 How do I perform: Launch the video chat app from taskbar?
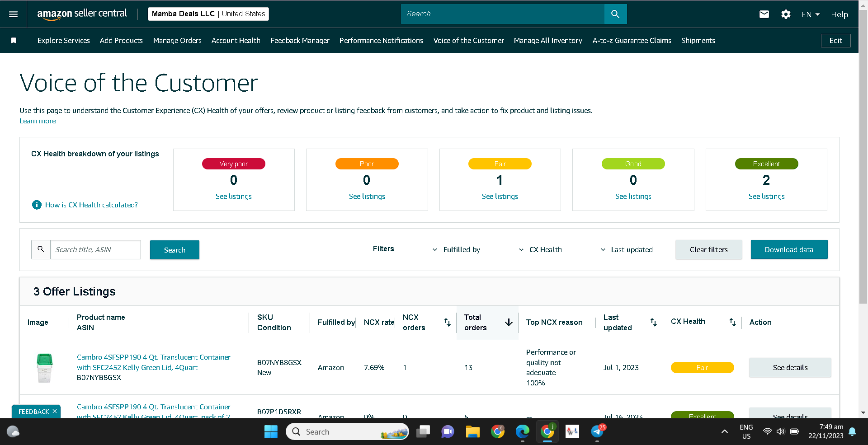coord(448,432)
